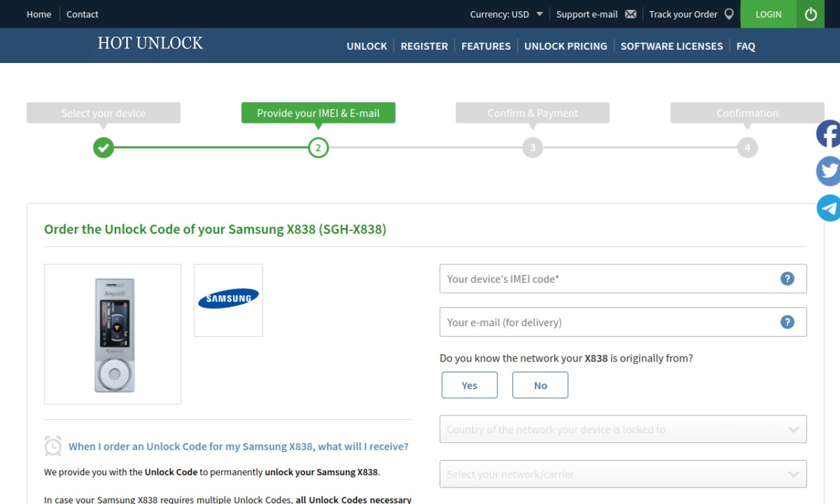Click the completed step one checkmark circle
This screenshot has height=504, width=840.
click(x=103, y=148)
